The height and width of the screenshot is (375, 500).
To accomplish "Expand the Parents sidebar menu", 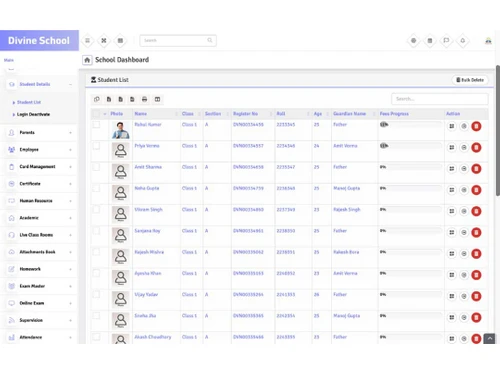I will (39, 133).
